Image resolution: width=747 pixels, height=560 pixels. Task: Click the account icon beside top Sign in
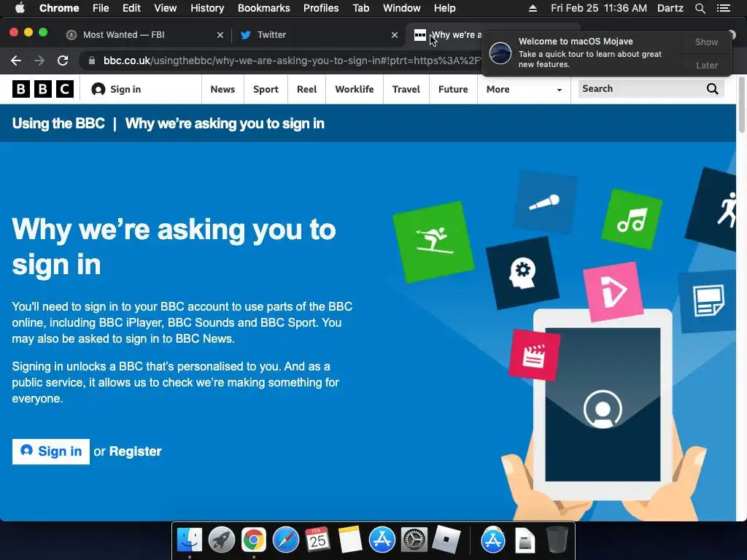click(98, 89)
